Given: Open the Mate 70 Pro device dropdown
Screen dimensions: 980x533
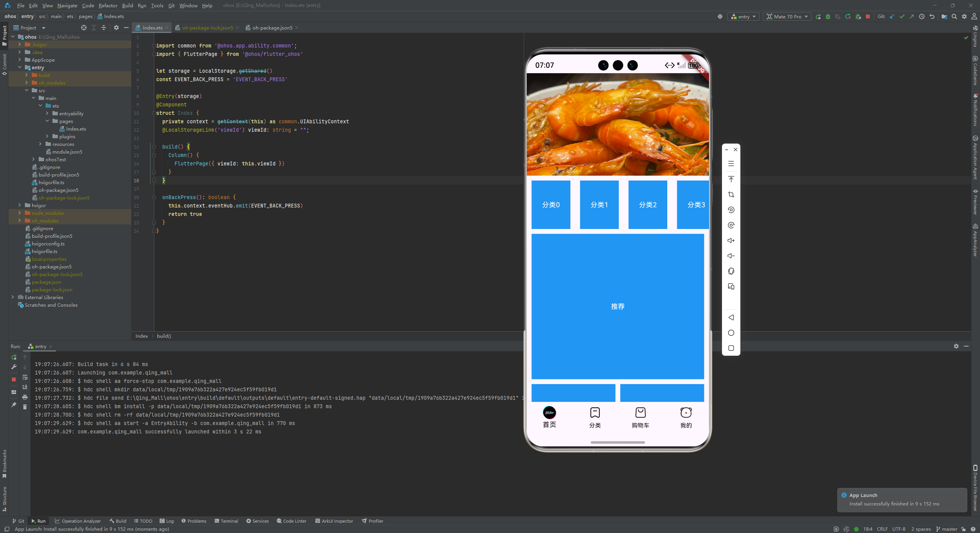Looking at the screenshot, I should [787, 16].
